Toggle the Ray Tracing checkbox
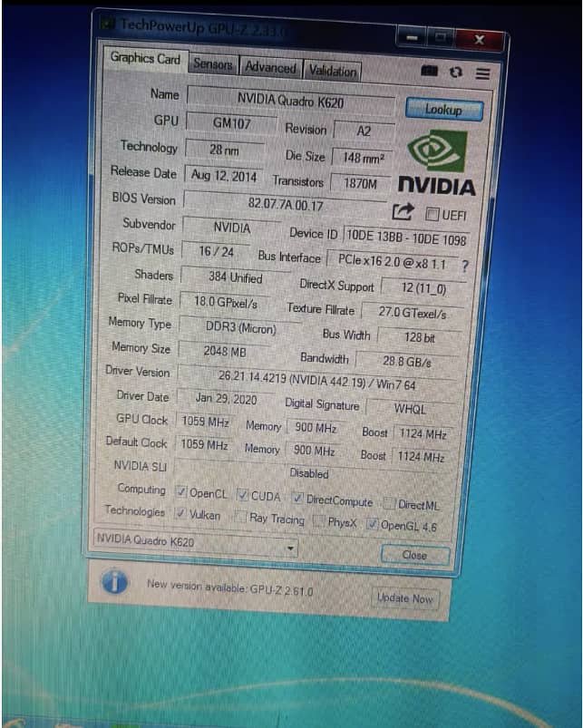 tap(240, 516)
